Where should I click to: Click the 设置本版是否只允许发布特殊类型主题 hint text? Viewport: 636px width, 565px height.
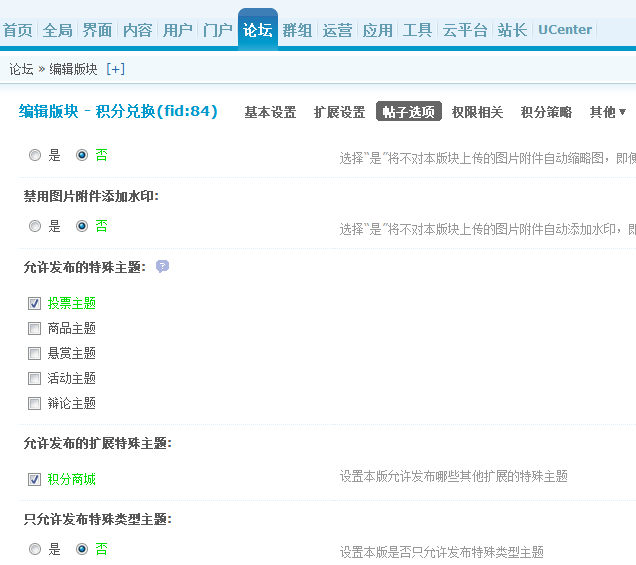(442, 552)
